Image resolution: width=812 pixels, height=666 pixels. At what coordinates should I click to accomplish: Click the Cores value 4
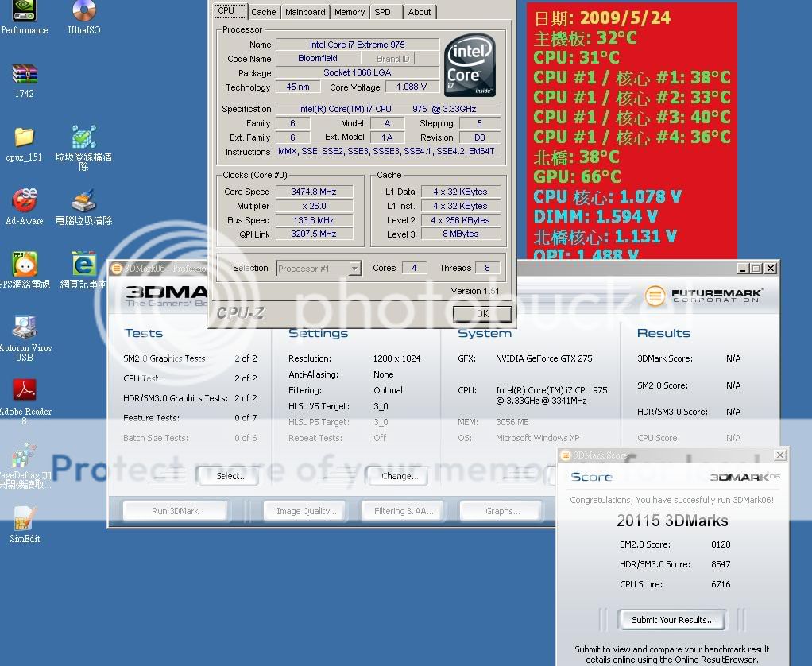pos(414,268)
